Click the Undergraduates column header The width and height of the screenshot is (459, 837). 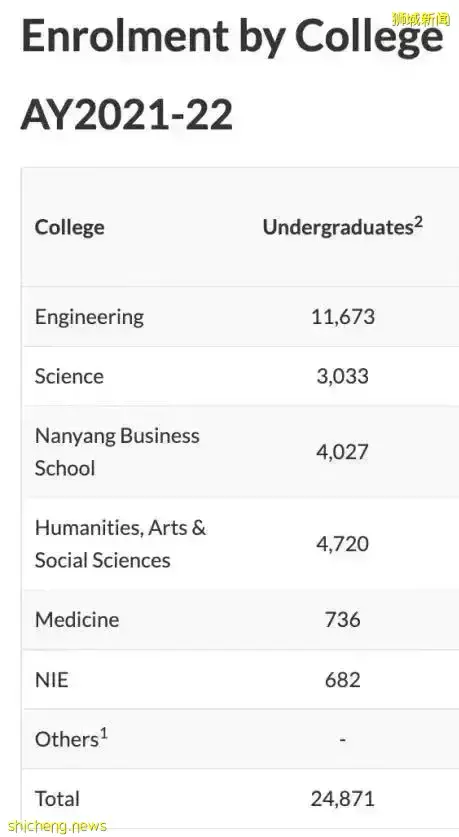click(x=343, y=226)
